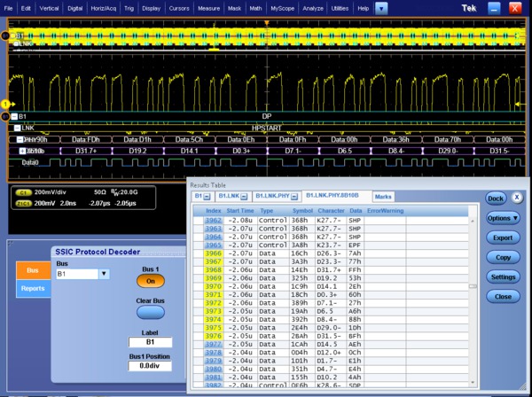Open index 3978 link
This screenshot has height=397, width=532.
(x=213, y=353)
